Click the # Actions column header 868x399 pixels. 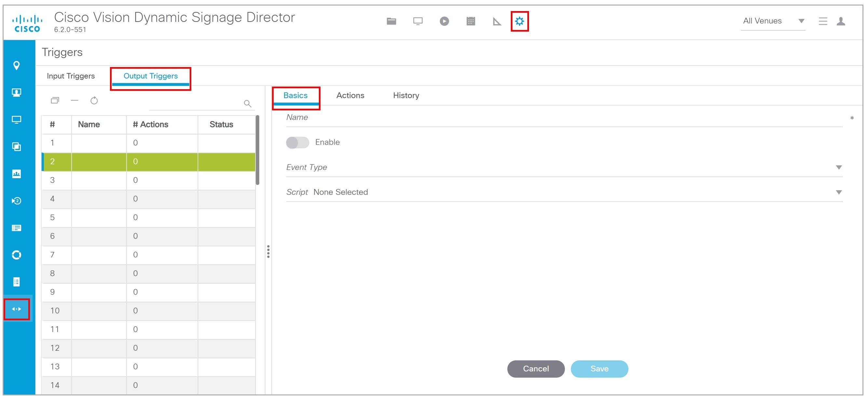click(x=162, y=125)
